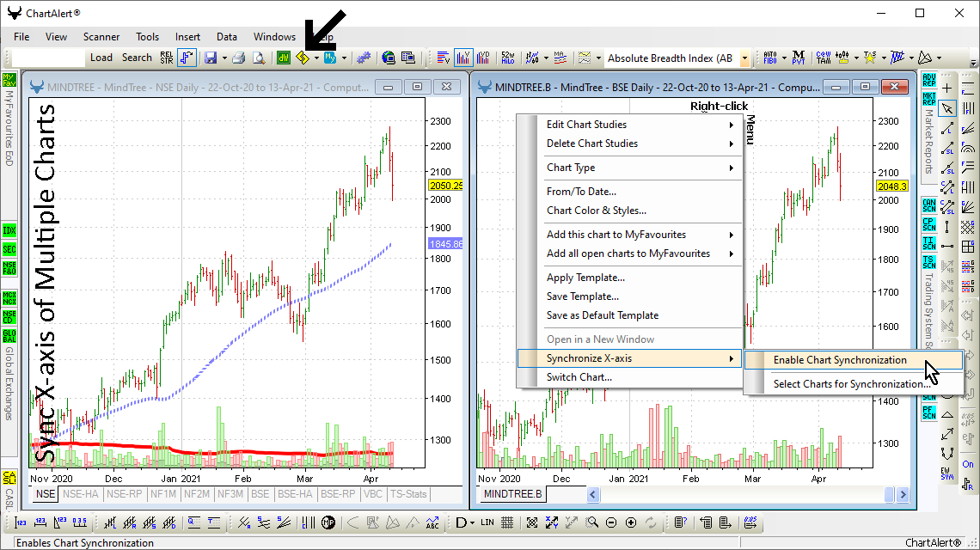Click the Print Preview icon
The width and height of the screenshot is (980, 550).
(x=259, y=58)
